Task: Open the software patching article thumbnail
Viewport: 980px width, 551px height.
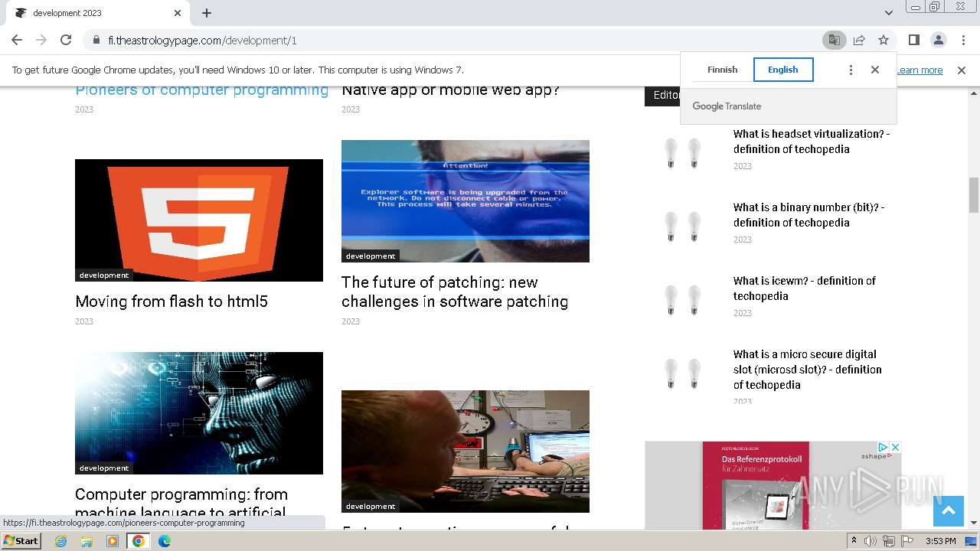Action: [465, 201]
